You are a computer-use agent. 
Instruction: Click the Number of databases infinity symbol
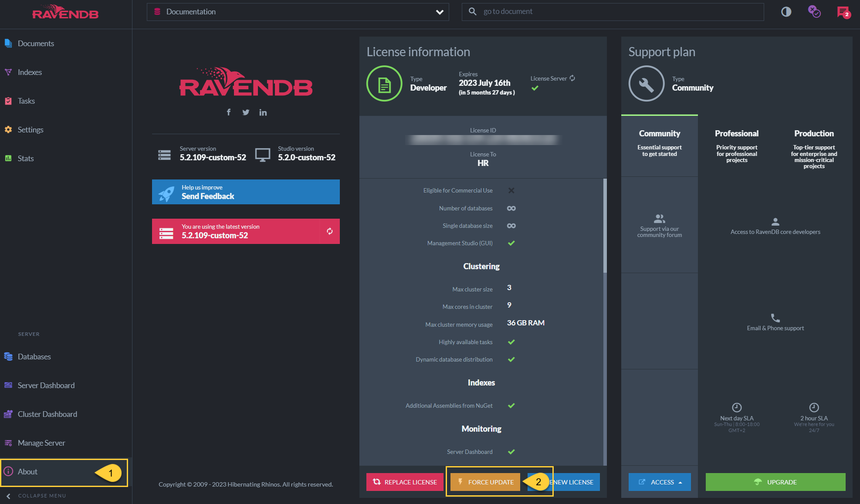click(x=511, y=208)
